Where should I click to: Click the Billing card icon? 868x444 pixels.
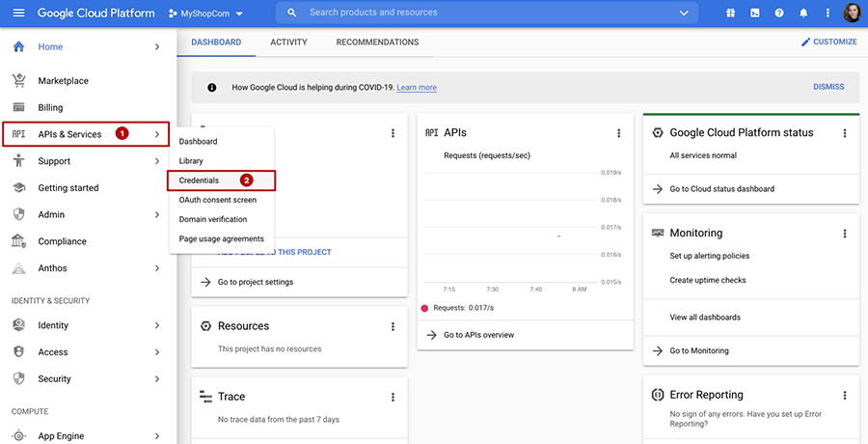click(19, 107)
